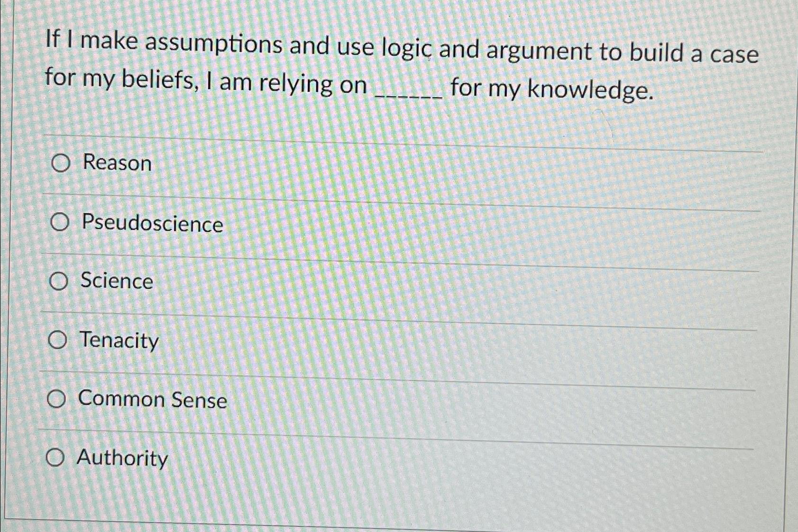Click the Pseudoscience answer label
Screen dimensions: 798x532
[x=152, y=224]
